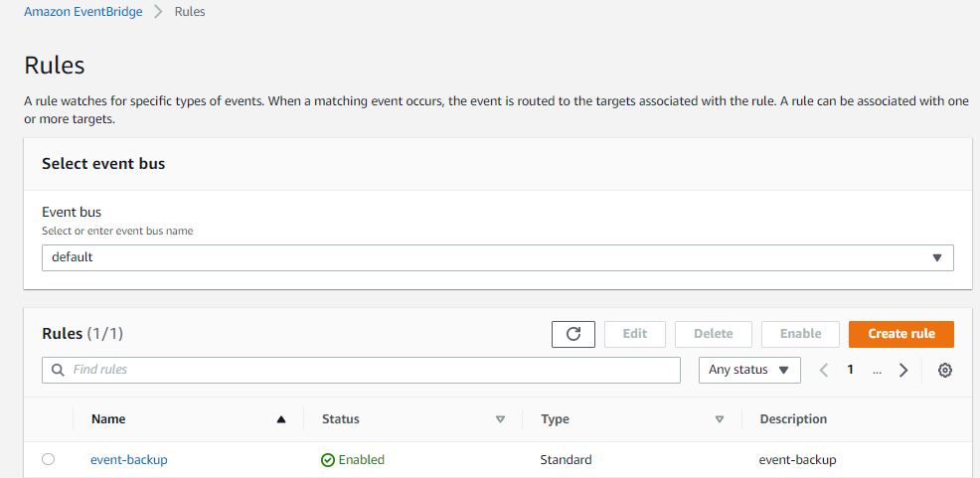
Task: Click the Enable button
Action: click(800, 334)
